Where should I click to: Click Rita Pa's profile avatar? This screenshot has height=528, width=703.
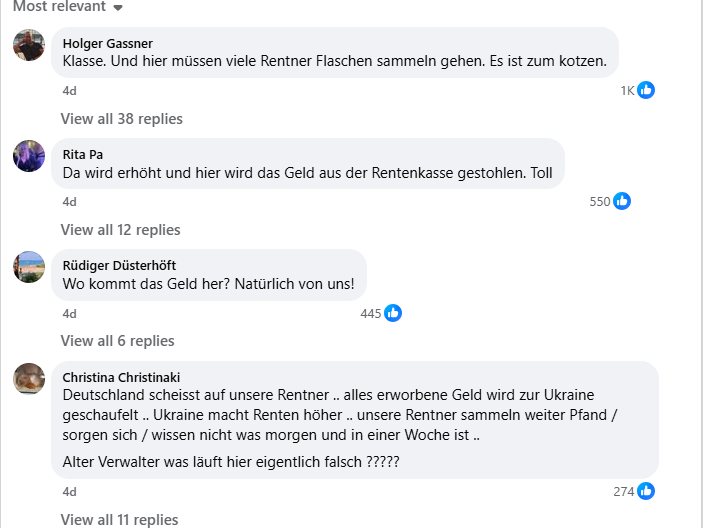pos(29,156)
